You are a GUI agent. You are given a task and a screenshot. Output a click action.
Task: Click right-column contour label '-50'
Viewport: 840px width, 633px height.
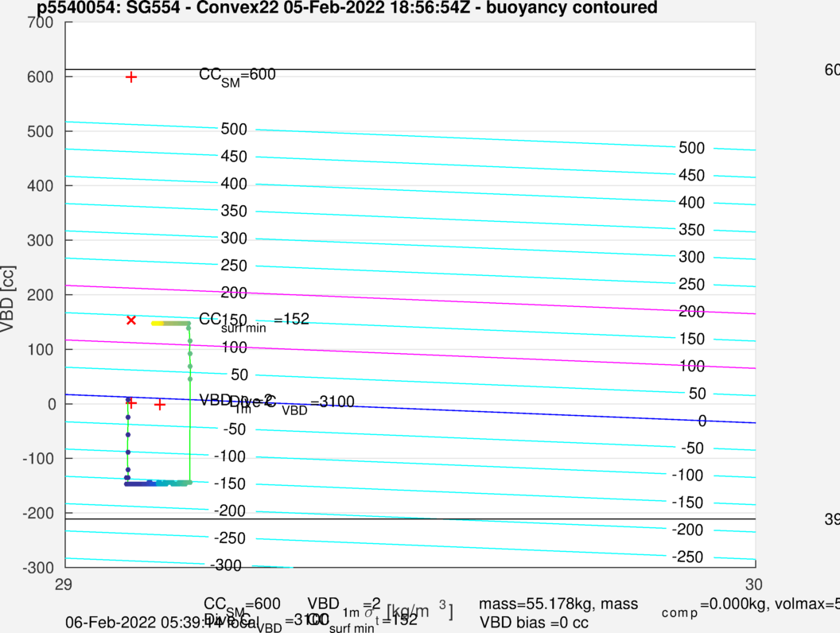tap(692, 449)
